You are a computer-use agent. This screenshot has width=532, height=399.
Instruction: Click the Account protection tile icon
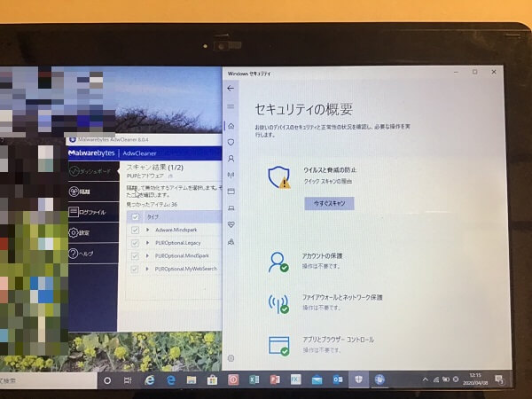click(x=278, y=262)
